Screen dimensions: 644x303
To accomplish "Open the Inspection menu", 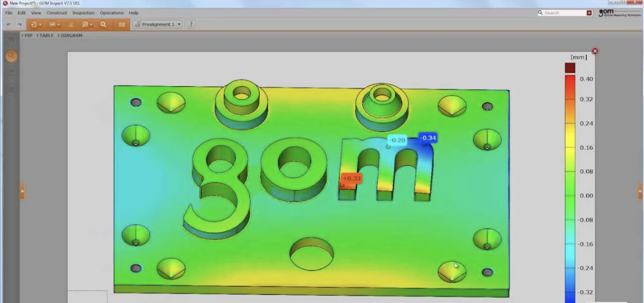I will click(x=83, y=13).
